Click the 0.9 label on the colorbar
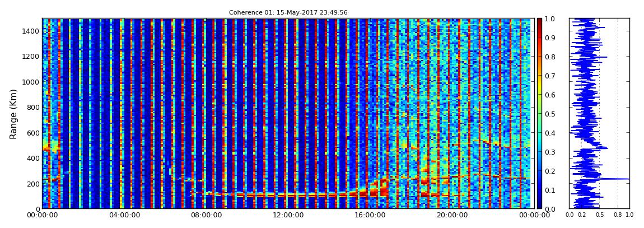Image resolution: width=644 pixels, height=228 pixels. [x=549, y=38]
